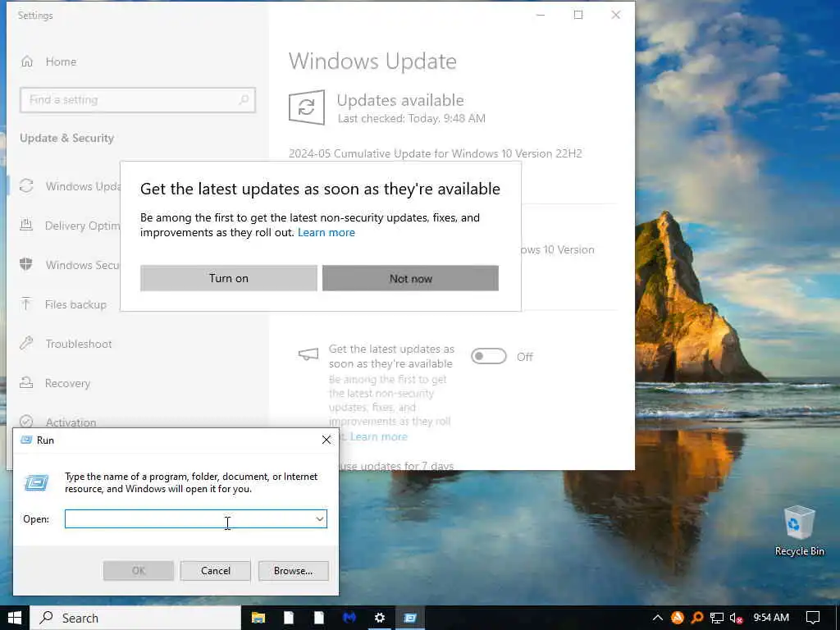Click Browse... in Run dialog
The height and width of the screenshot is (630, 840).
pyautogui.click(x=293, y=571)
